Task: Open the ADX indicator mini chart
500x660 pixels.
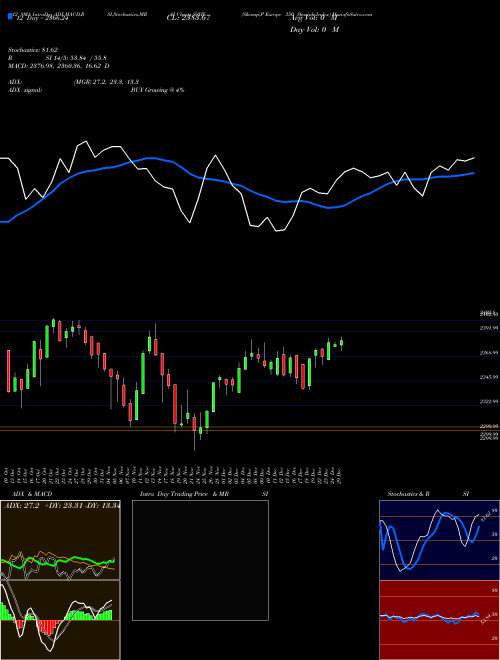Action: [x=60, y=540]
